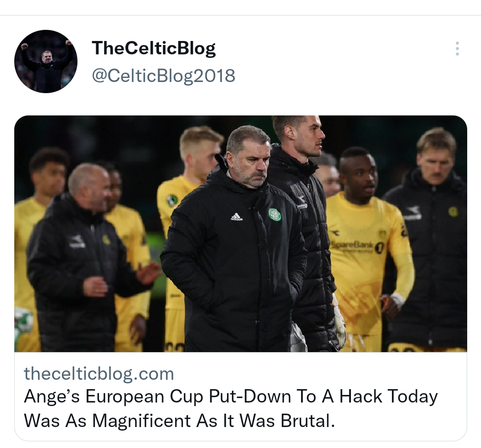The image size is (481, 448).
Task: Visit the @CelticBlog2018 handle
Action: pos(163,75)
